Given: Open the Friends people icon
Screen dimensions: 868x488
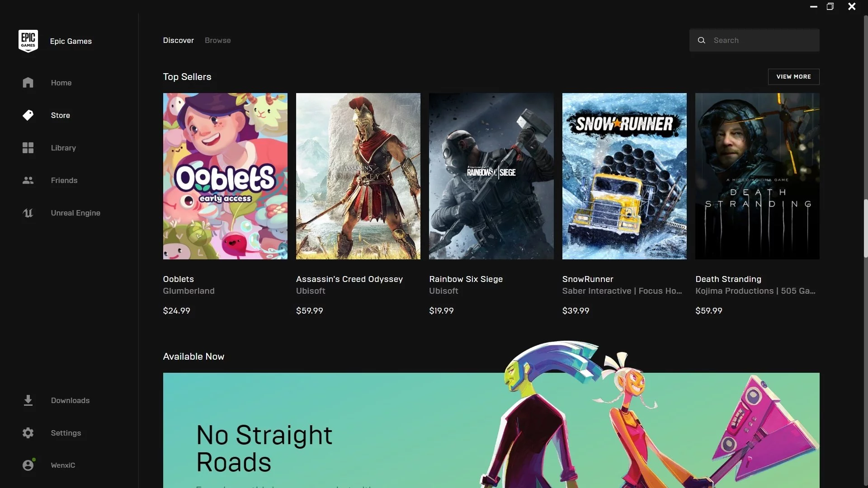Looking at the screenshot, I should coord(28,180).
